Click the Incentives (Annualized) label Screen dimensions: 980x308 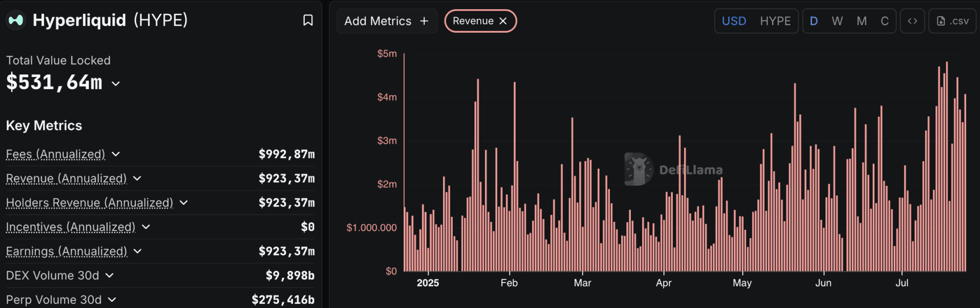tap(71, 227)
